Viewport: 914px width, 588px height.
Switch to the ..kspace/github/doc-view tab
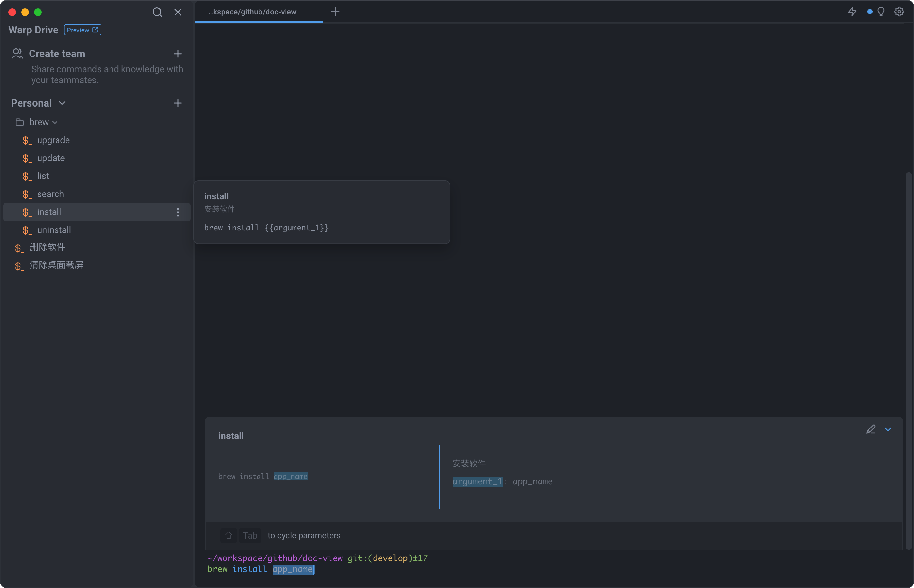pyautogui.click(x=259, y=12)
